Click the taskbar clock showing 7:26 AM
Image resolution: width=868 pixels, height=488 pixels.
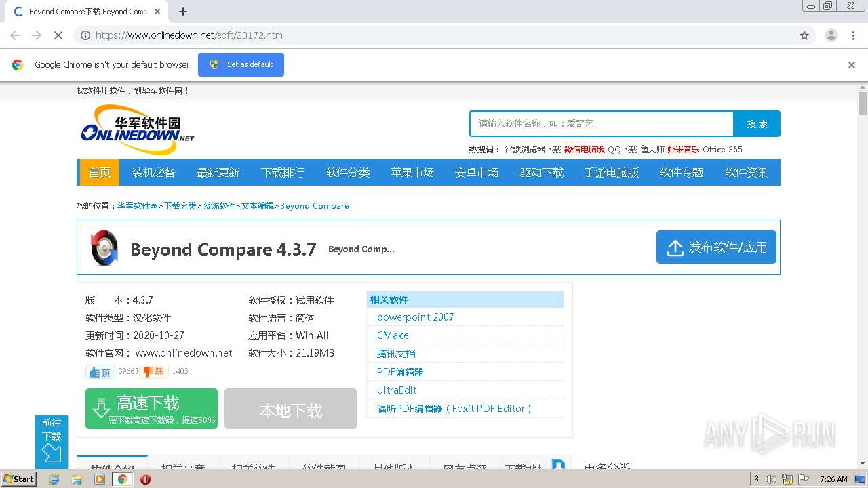[x=833, y=479]
